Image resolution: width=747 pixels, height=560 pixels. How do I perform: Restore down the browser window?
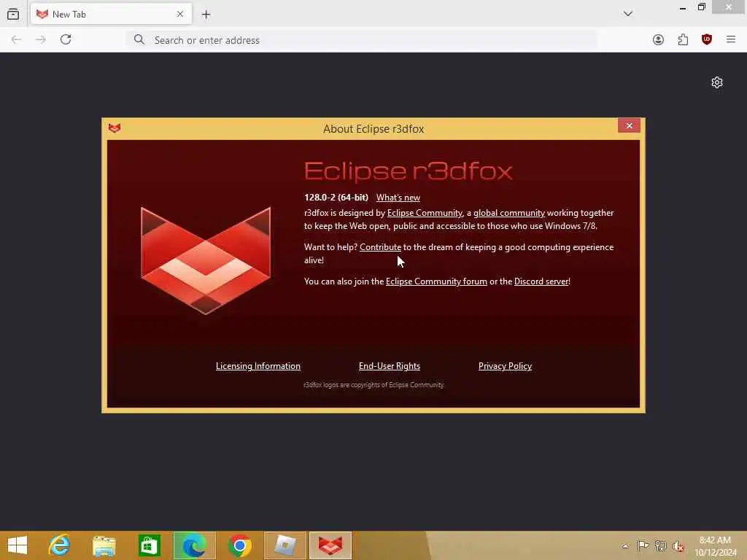coord(702,7)
